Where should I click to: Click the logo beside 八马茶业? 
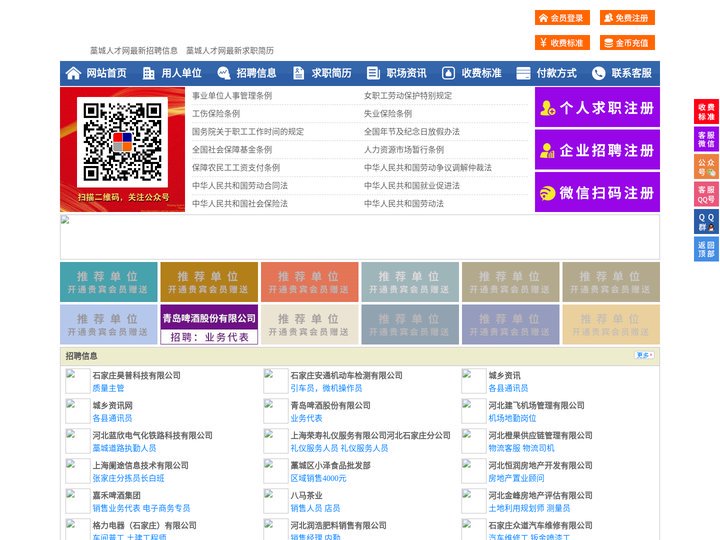click(276, 501)
